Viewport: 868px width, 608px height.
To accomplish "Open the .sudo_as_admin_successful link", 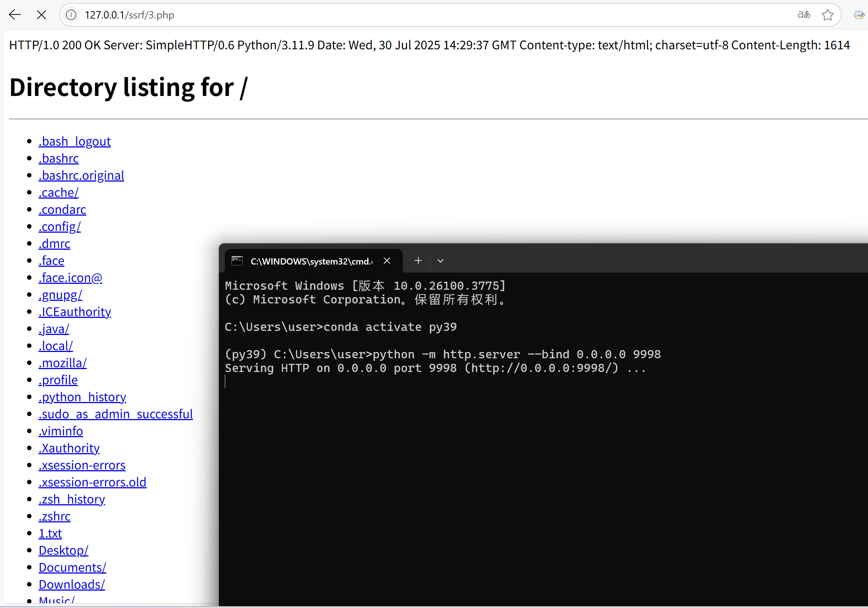I will 116,413.
